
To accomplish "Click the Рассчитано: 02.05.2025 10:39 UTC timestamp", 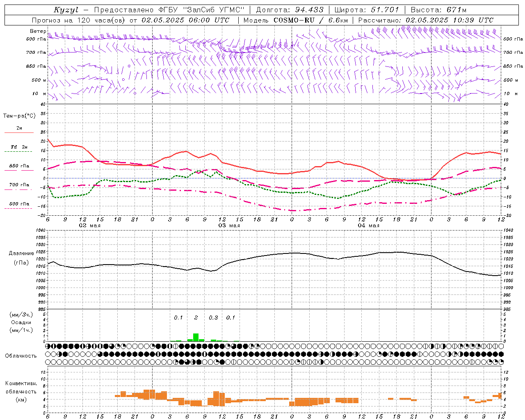I will (426, 20).
